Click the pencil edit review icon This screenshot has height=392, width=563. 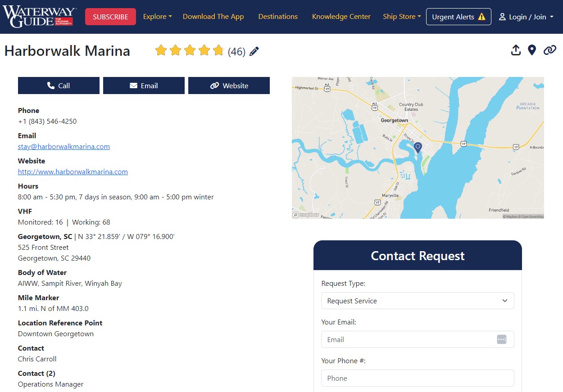(x=254, y=51)
